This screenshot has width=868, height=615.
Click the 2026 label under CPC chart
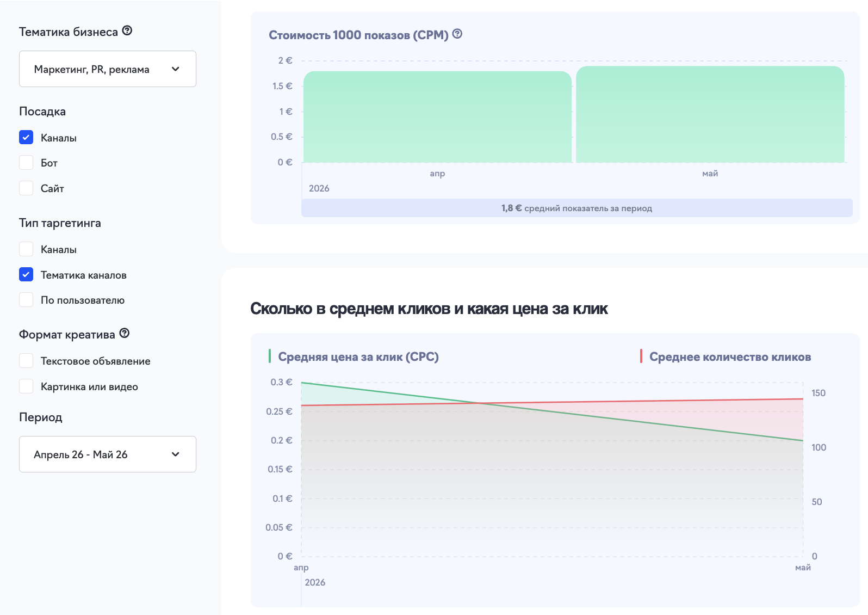pos(315,582)
